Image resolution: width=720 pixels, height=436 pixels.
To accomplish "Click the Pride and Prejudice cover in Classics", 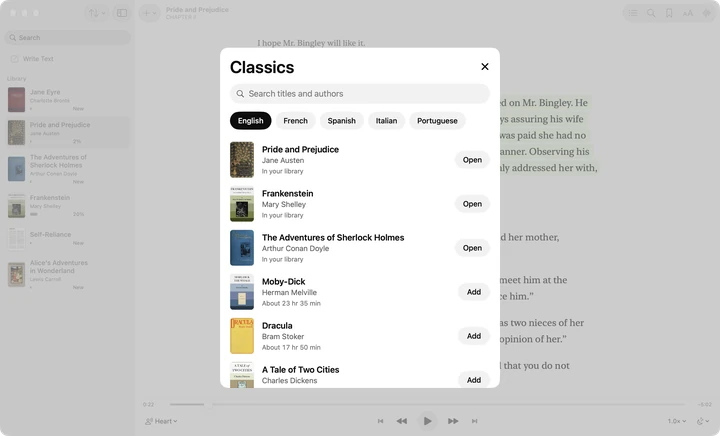I will pyautogui.click(x=242, y=160).
